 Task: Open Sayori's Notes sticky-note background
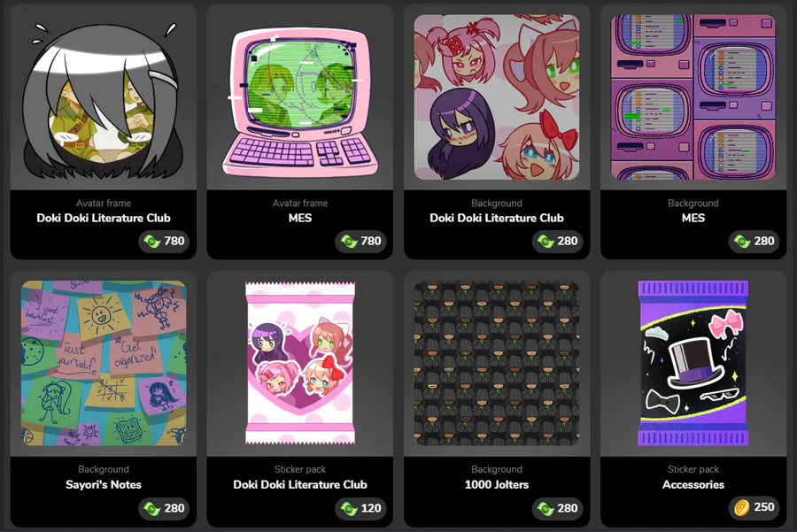point(104,363)
